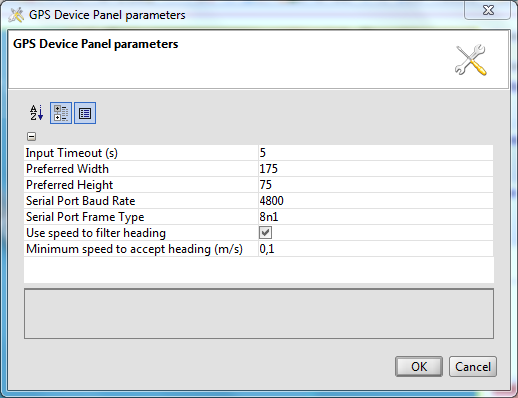Cancel the GPS parameters dialog
The width and height of the screenshot is (518, 398).
coord(473,367)
